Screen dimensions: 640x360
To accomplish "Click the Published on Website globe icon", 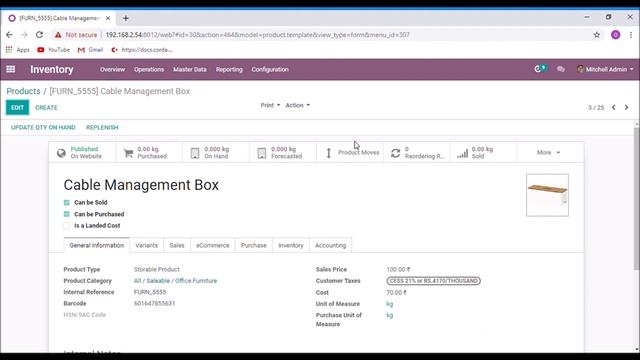I will [61, 153].
